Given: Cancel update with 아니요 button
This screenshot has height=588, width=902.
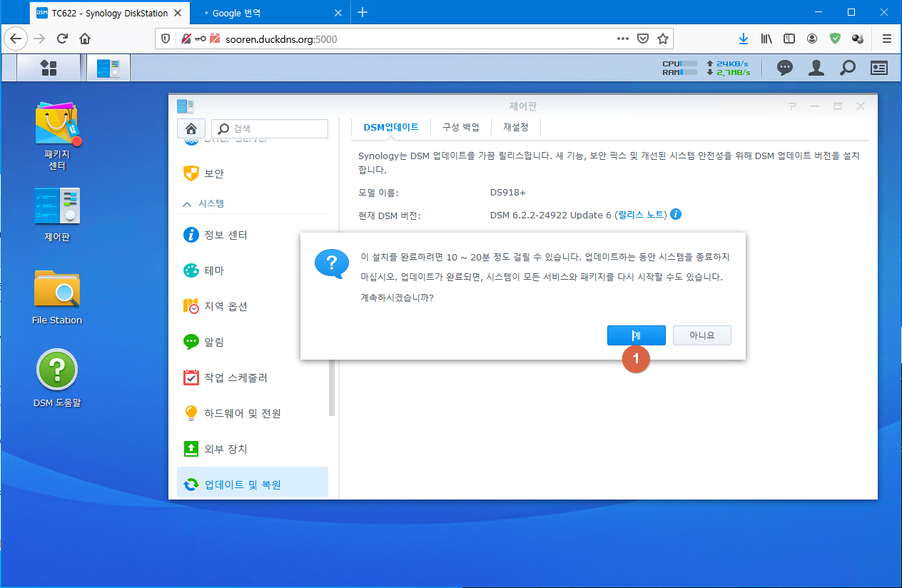Looking at the screenshot, I should click(x=702, y=335).
